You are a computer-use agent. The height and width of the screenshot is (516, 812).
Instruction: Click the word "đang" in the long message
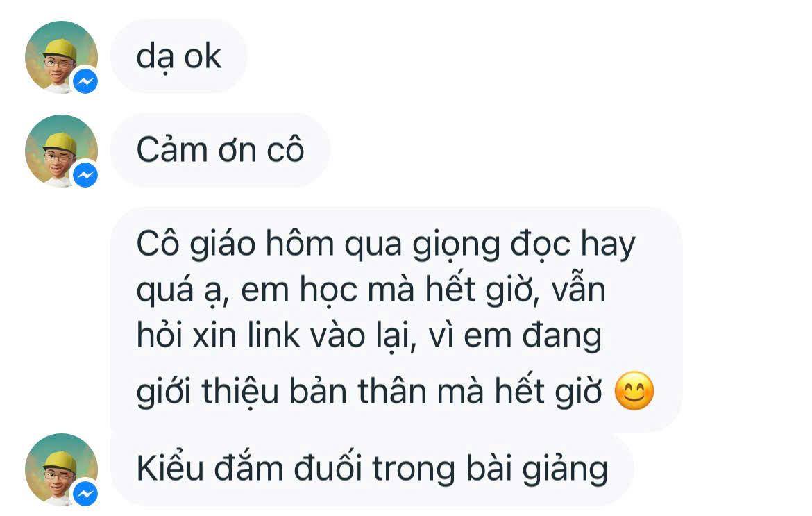(x=561, y=337)
